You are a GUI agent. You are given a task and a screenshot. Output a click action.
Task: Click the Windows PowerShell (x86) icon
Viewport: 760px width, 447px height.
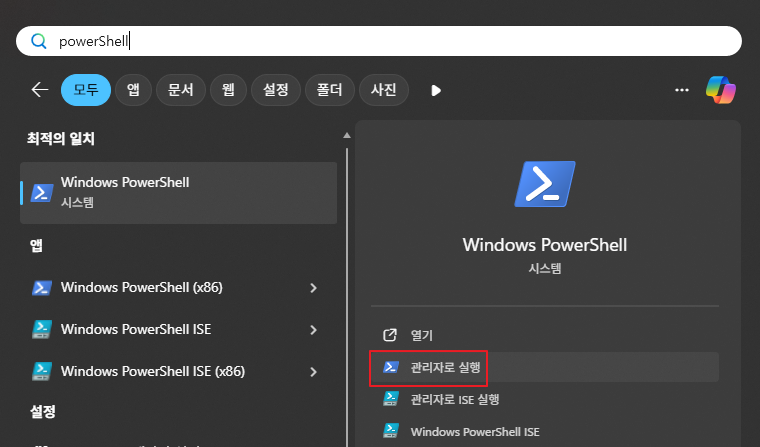click(x=42, y=287)
